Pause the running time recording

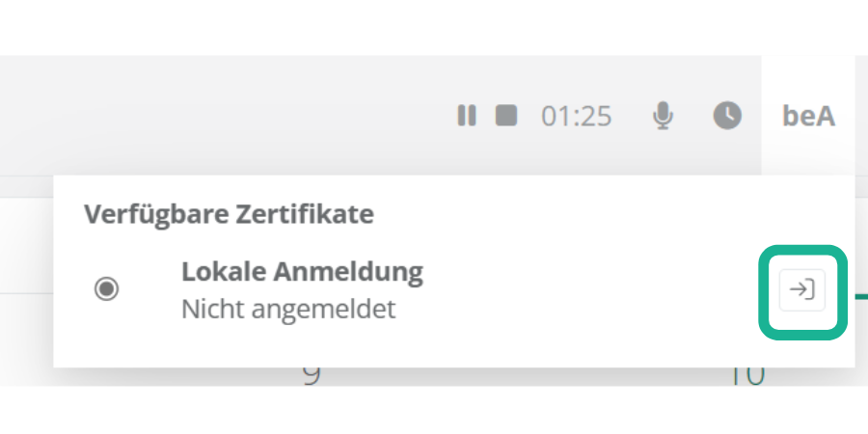[467, 116]
